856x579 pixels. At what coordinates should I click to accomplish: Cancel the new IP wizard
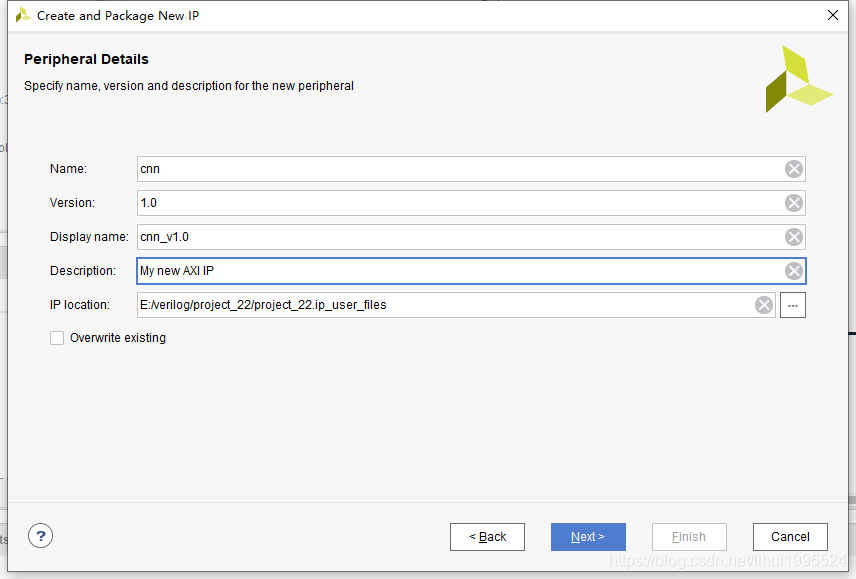click(790, 537)
